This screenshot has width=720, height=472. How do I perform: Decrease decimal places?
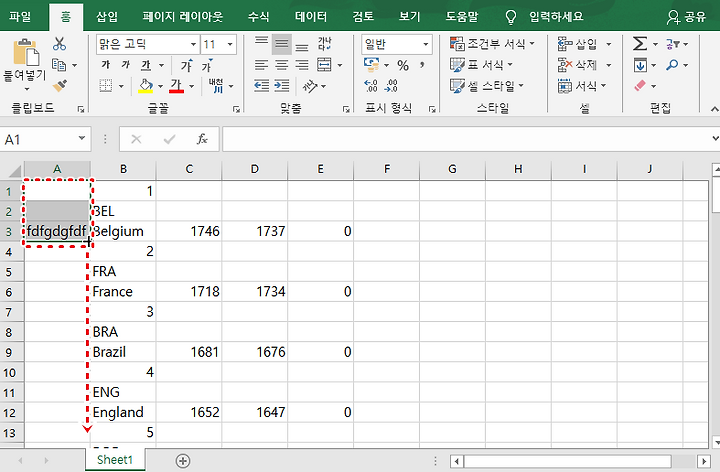pos(391,86)
